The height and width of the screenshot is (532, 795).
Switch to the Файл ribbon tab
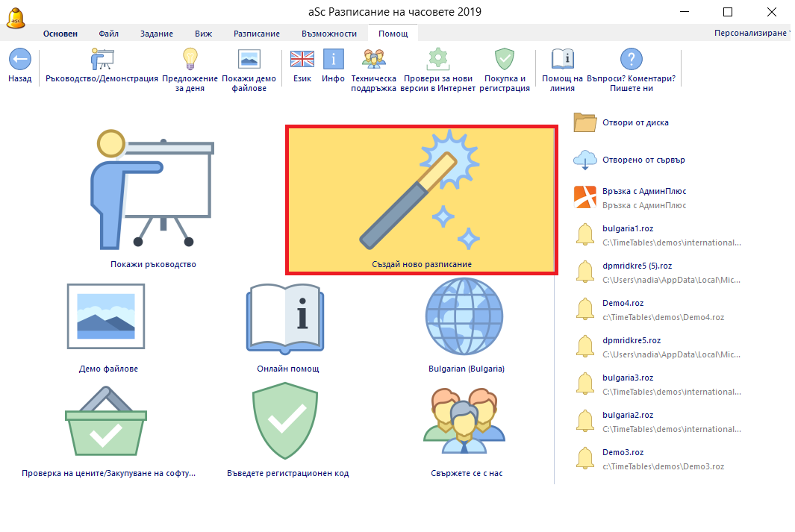click(x=108, y=34)
